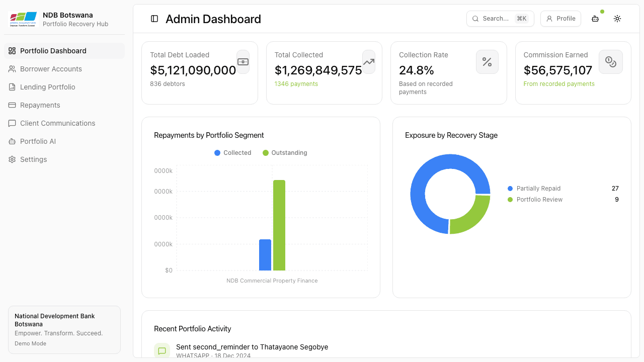This screenshot has height=362, width=644.
Task: Click the NDB Botswana logo
Action: 23,19
